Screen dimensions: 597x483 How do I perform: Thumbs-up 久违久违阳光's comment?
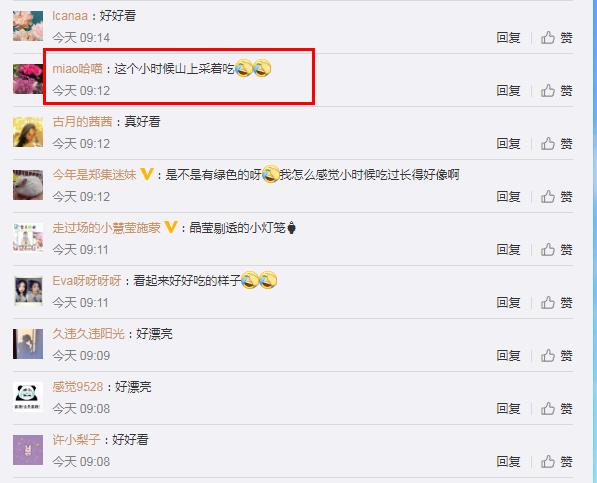tap(557, 355)
